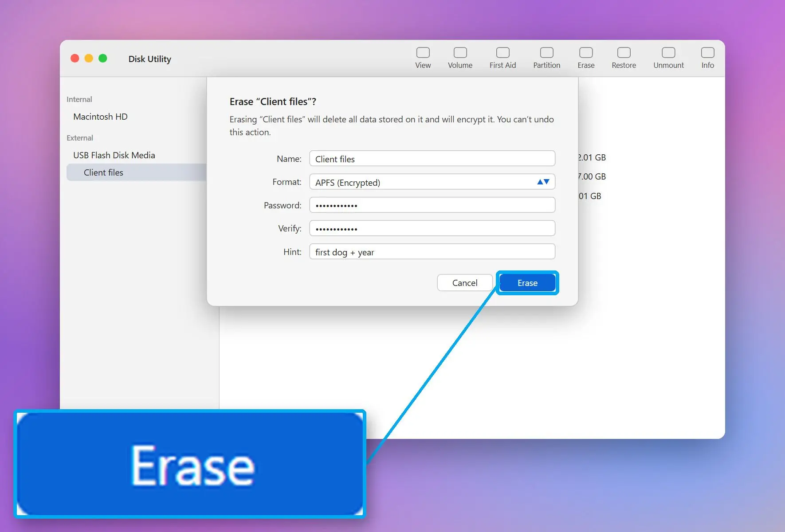Close the Disk Utility window
Viewport: 785px width, 532px height.
coord(75,59)
